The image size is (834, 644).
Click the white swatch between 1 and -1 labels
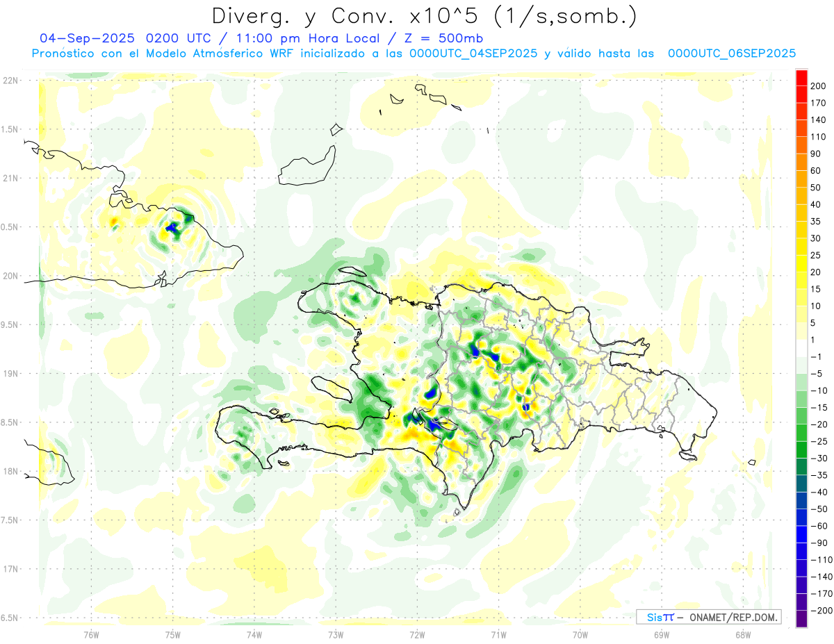pos(801,348)
